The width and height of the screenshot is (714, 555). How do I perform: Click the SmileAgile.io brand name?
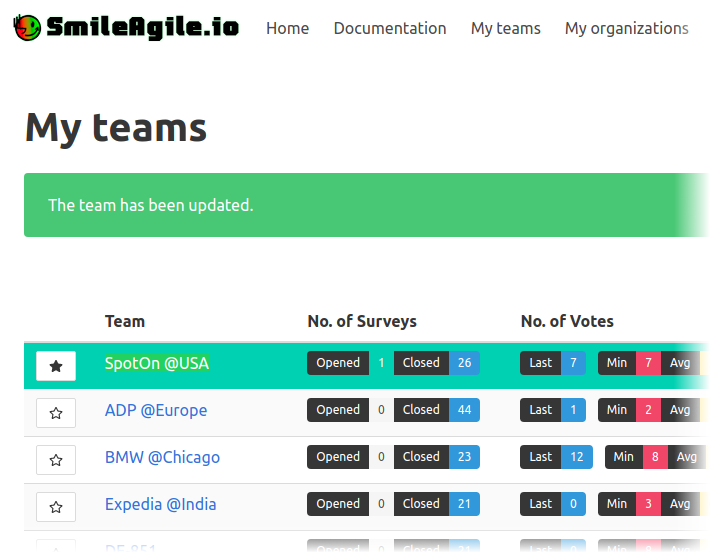[x=143, y=27]
